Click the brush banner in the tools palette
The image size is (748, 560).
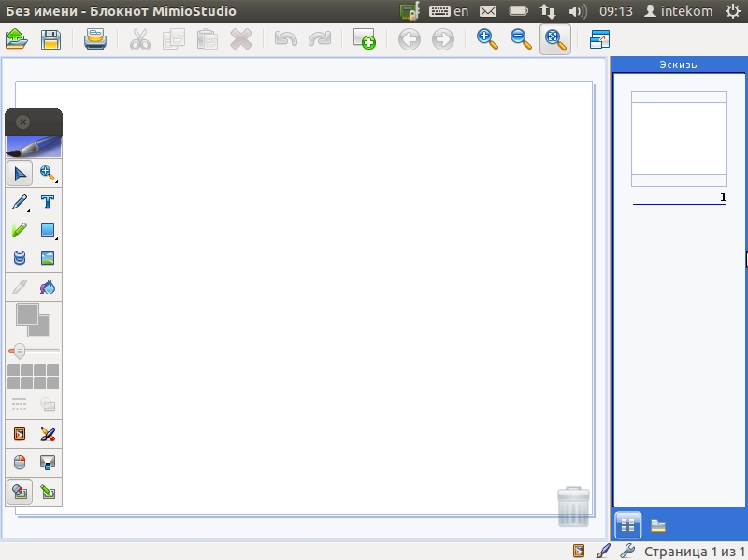point(34,147)
